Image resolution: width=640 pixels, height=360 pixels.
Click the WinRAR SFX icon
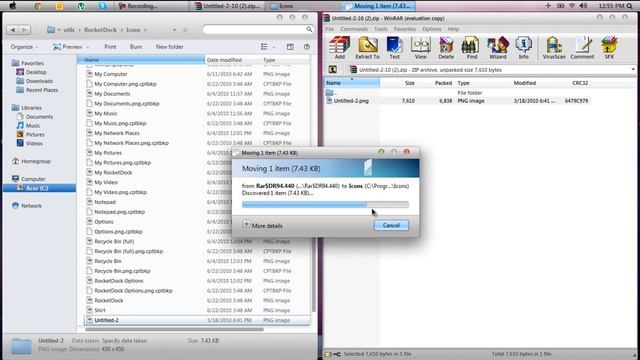point(609,47)
